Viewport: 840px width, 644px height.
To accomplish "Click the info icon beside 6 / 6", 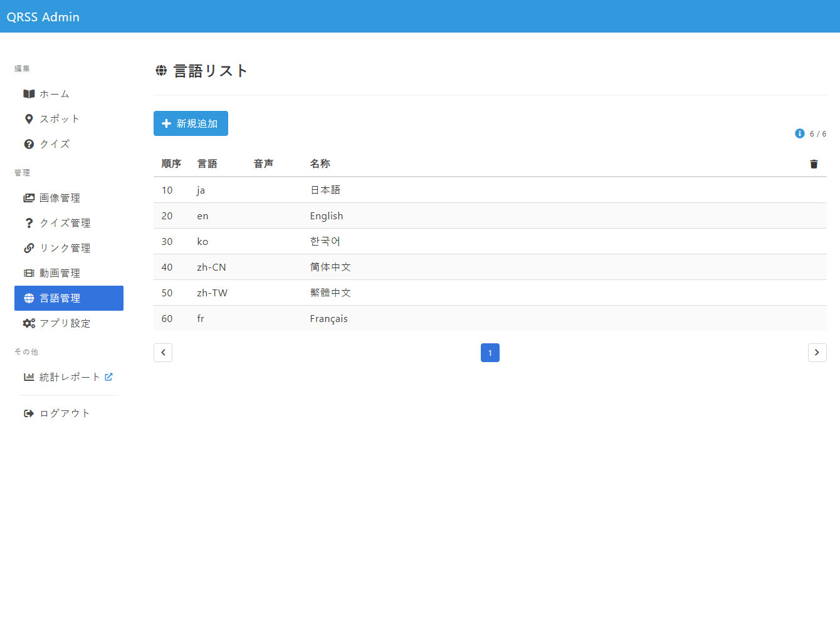I will click(799, 133).
